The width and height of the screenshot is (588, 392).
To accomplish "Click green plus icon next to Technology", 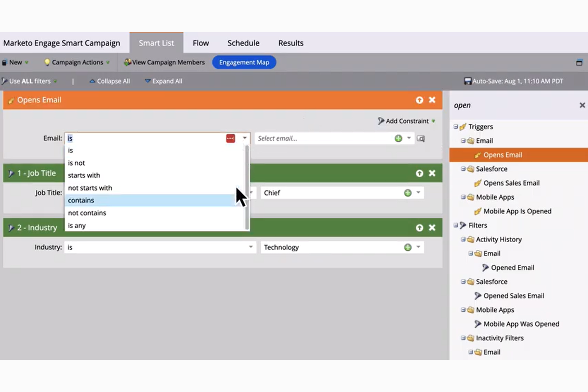I will tap(408, 247).
